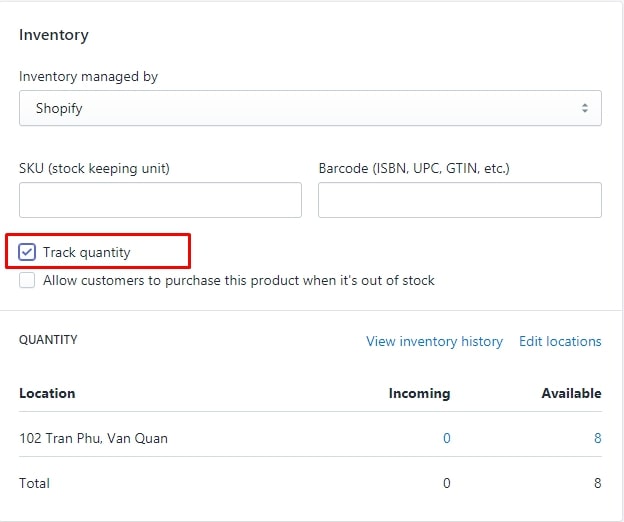624x522 pixels.
Task: Uncheck the Track quantity checkbox
Action: point(27,252)
